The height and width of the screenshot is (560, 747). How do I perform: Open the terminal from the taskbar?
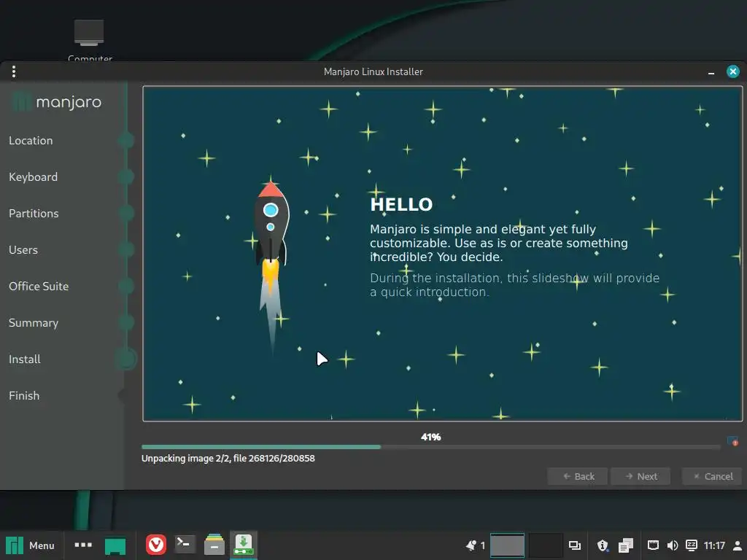point(185,544)
